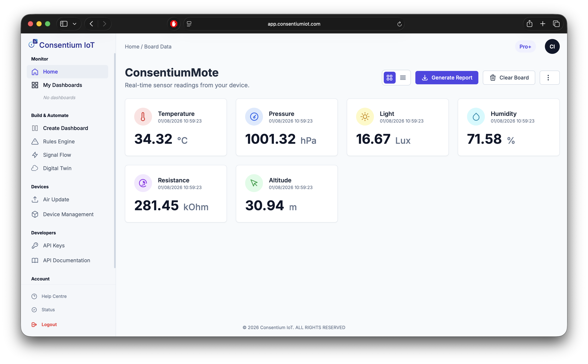Click the Altitude pointer icon
The width and height of the screenshot is (588, 364).
(x=254, y=183)
